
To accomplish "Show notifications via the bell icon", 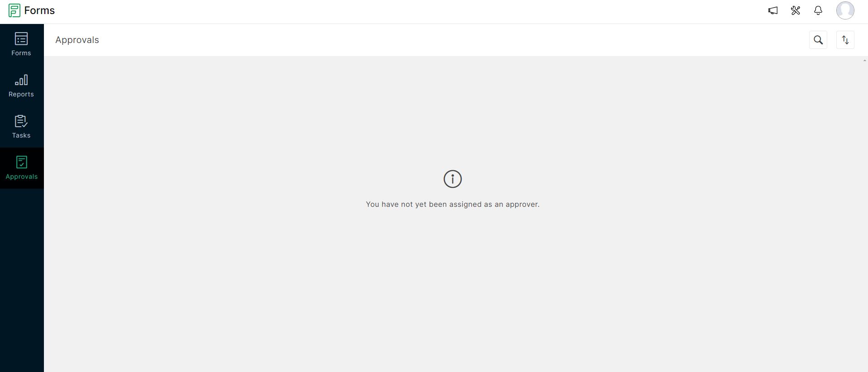I will (818, 10).
